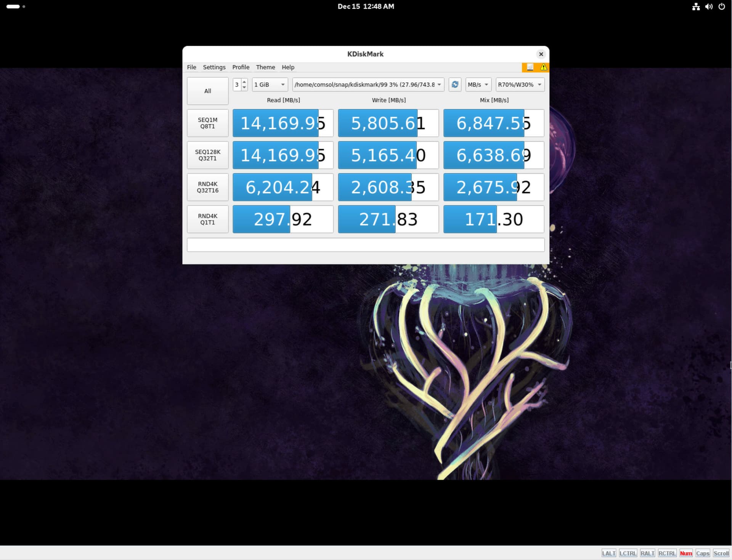Toggle the Caps lock indicator
The width and height of the screenshot is (732, 560).
coord(703,553)
